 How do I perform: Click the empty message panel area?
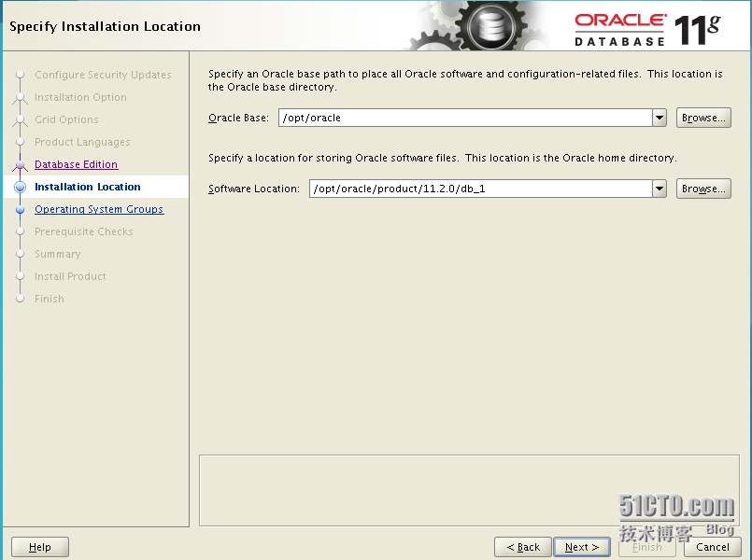469,491
